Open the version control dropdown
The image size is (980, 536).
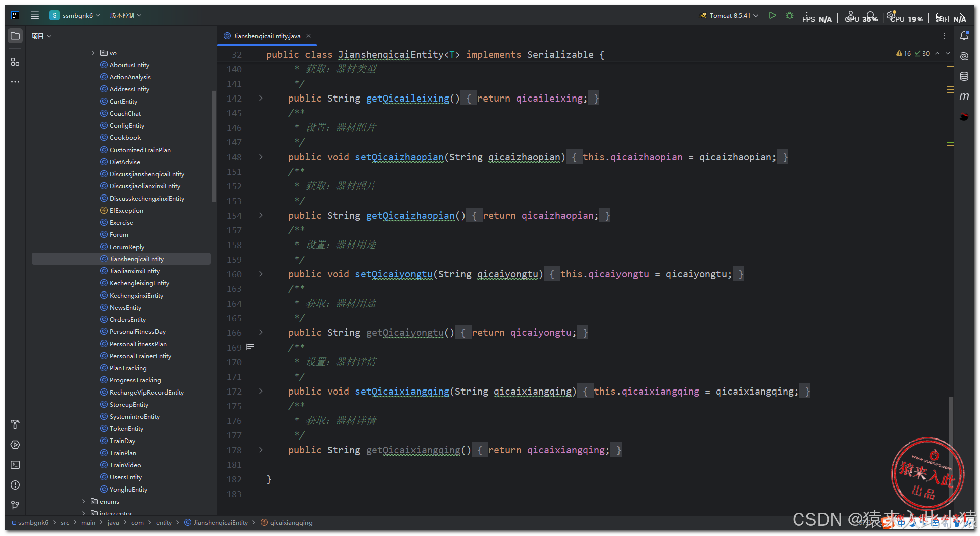click(125, 15)
